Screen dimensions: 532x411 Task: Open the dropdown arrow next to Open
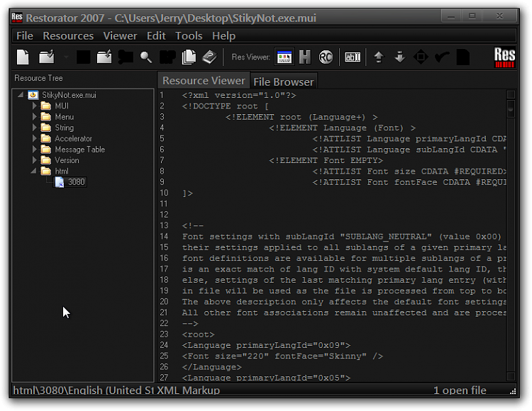pyautogui.click(x=66, y=57)
